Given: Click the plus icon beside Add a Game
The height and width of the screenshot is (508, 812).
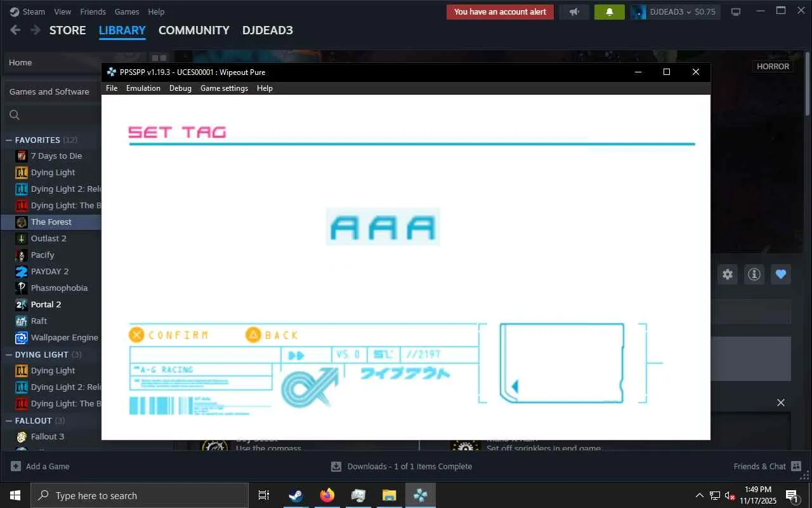Looking at the screenshot, I should pyautogui.click(x=15, y=466).
